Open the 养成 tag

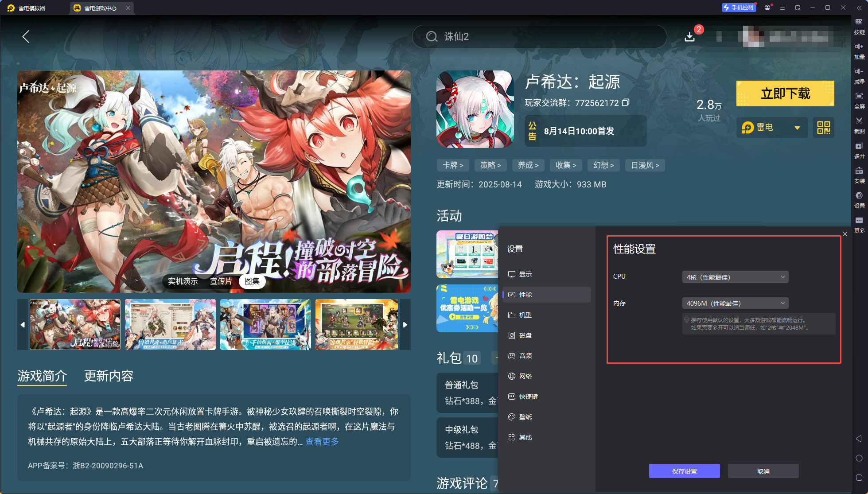[528, 165]
